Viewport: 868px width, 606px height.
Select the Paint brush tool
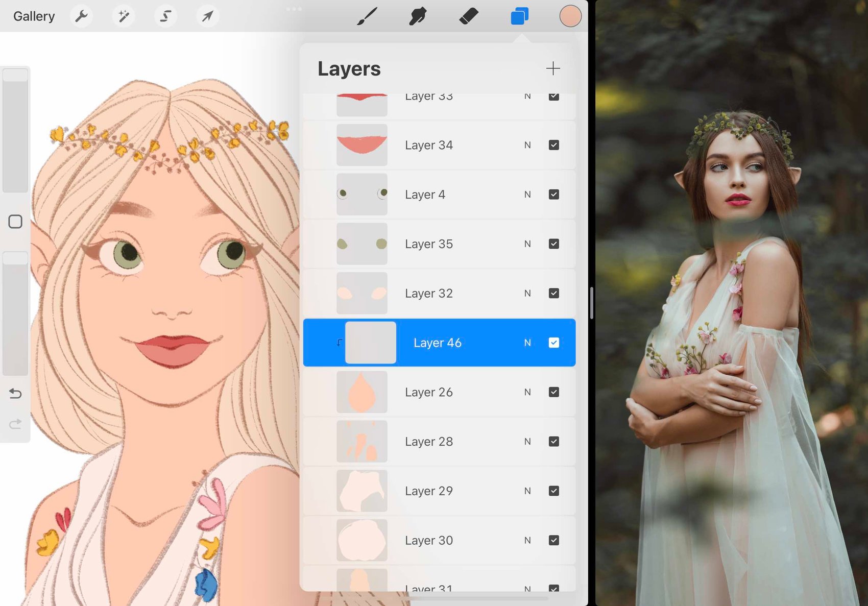click(367, 16)
